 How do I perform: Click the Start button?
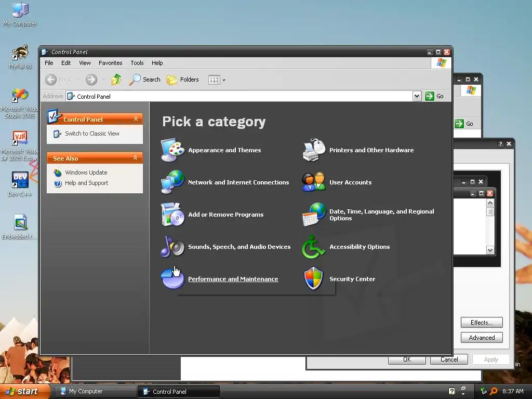24,391
